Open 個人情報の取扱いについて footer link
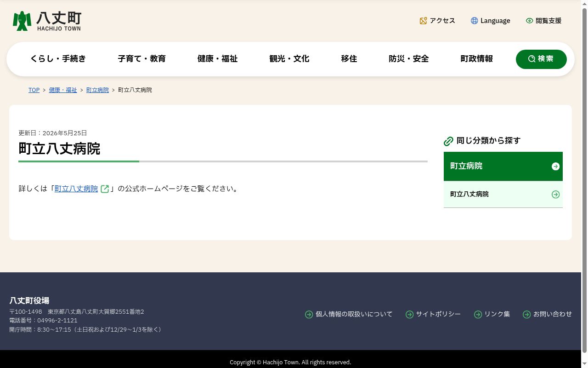The image size is (588, 368). pyautogui.click(x=354, y=315)
